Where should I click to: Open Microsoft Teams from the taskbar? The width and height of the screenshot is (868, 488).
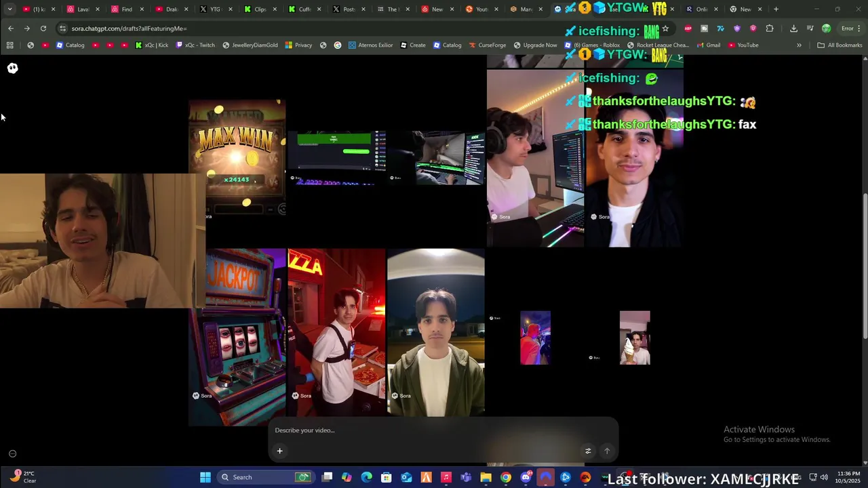466,477
